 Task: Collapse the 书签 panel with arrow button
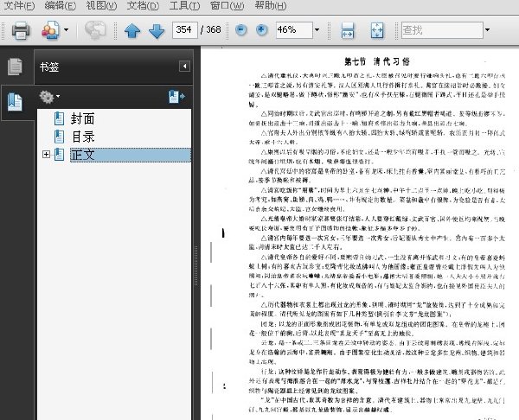tap(184, 67)
